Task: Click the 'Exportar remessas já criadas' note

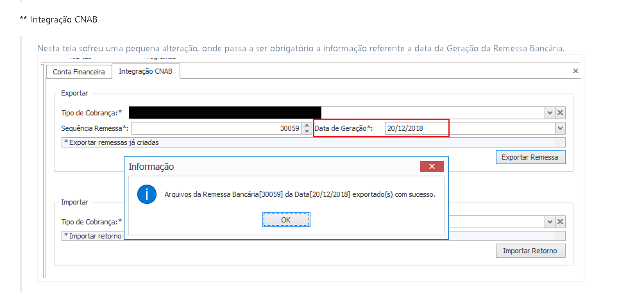Action: coord(314,142)
